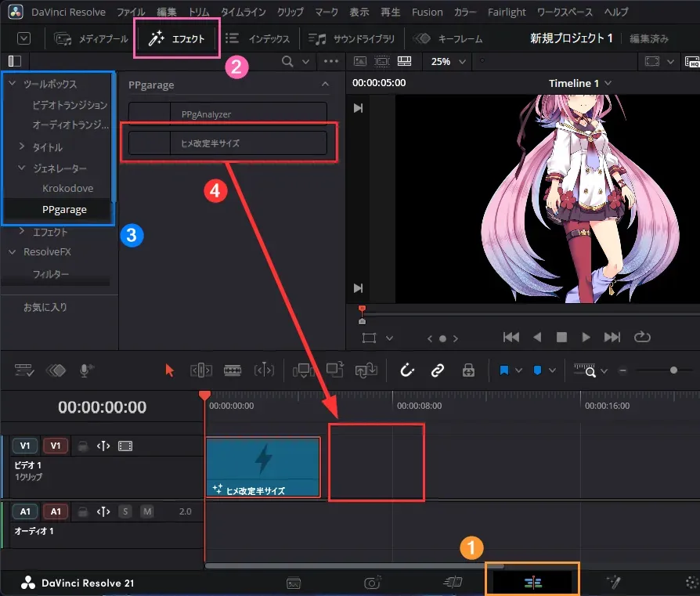Move the timeline zoom slider handle

click(x=673, y=370)
